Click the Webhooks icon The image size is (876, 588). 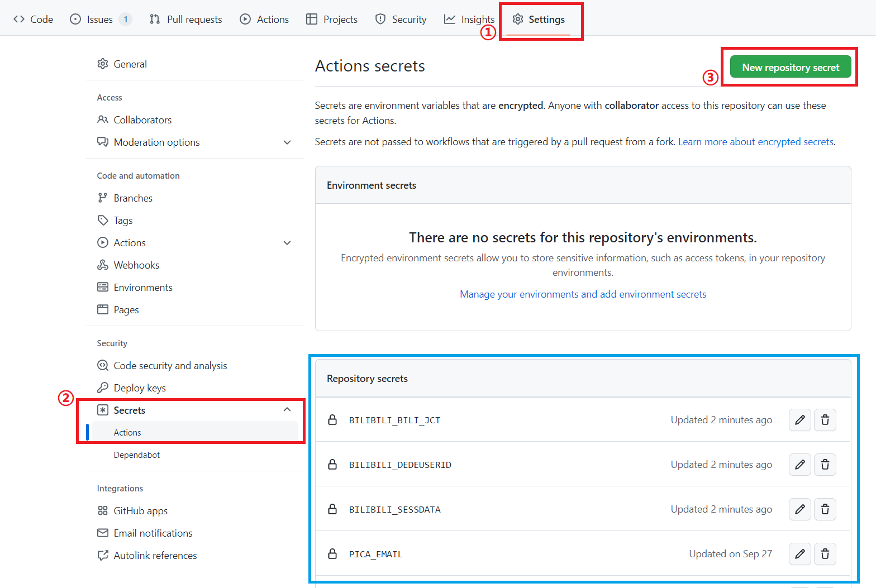103,265
